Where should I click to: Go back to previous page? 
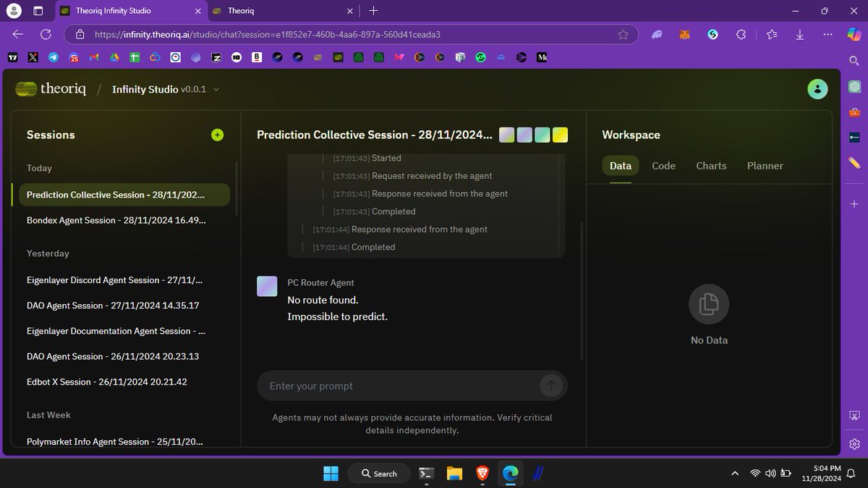click(x=18, y=34)
